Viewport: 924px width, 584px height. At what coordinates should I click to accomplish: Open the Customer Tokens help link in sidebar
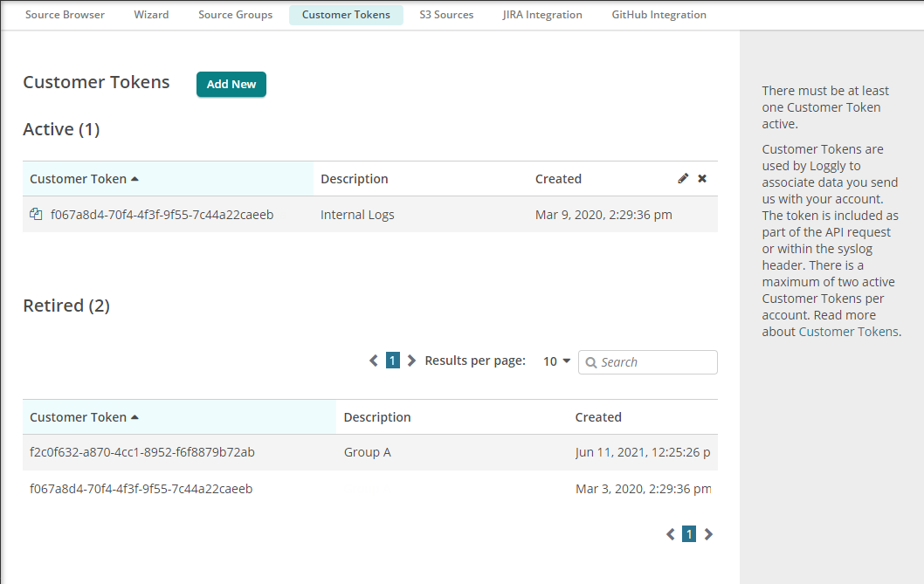pos(848,332)
